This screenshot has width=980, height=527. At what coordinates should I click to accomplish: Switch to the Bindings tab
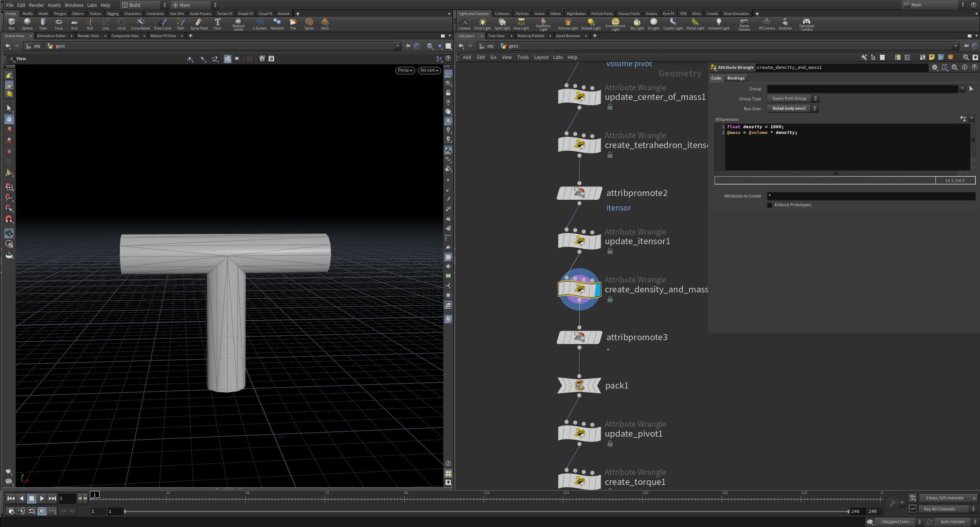[735, 78]
